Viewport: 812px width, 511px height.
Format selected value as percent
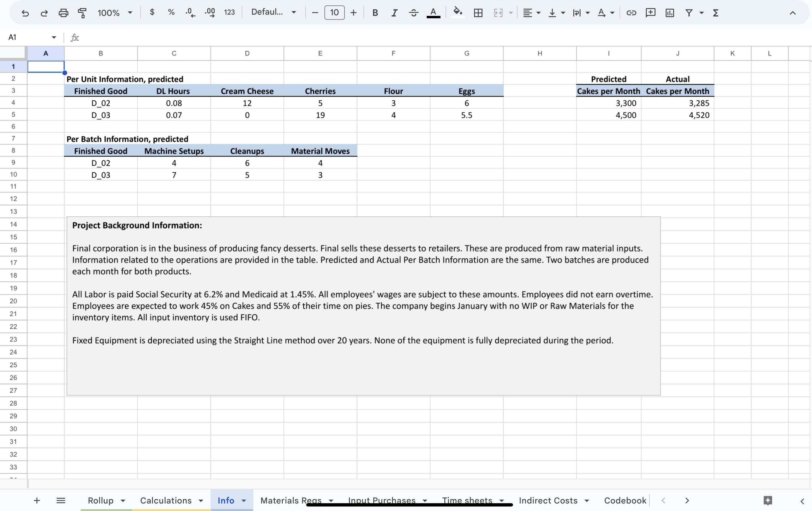point(171,13)
